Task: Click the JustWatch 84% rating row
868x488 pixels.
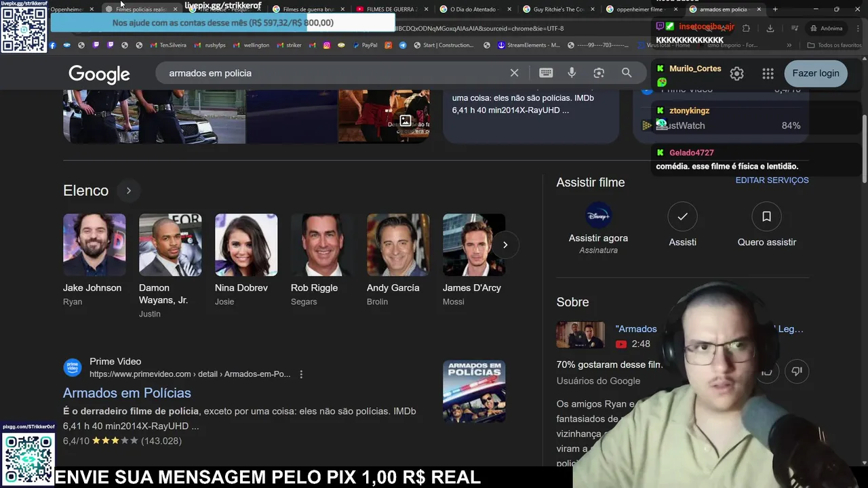Action: tap(721, 125)
